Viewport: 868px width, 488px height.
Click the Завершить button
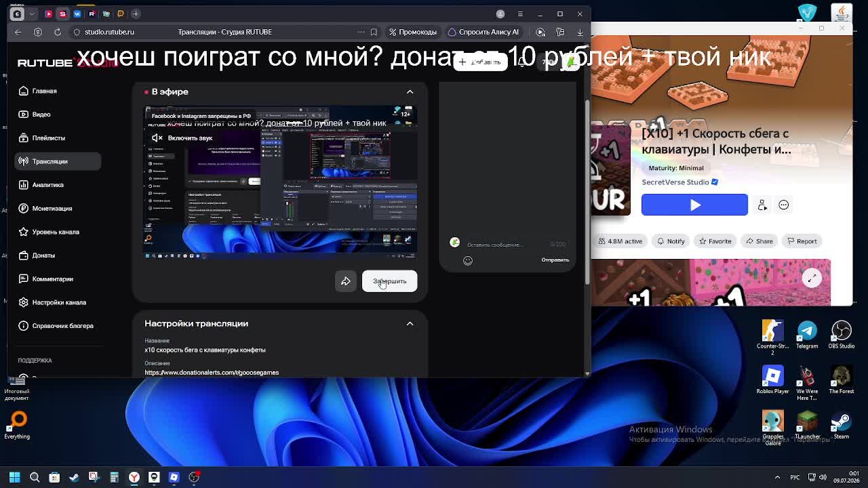click(389, 281)
